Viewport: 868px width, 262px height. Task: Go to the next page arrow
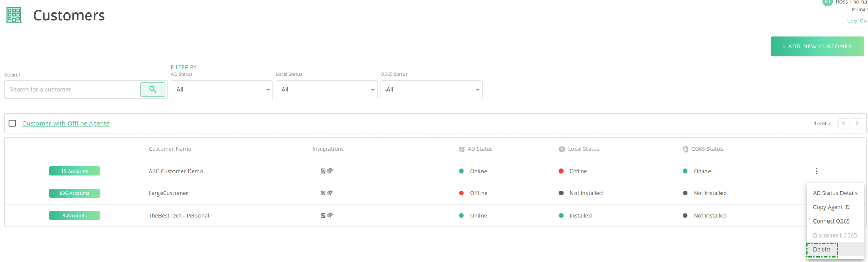(x=857, y=123)
